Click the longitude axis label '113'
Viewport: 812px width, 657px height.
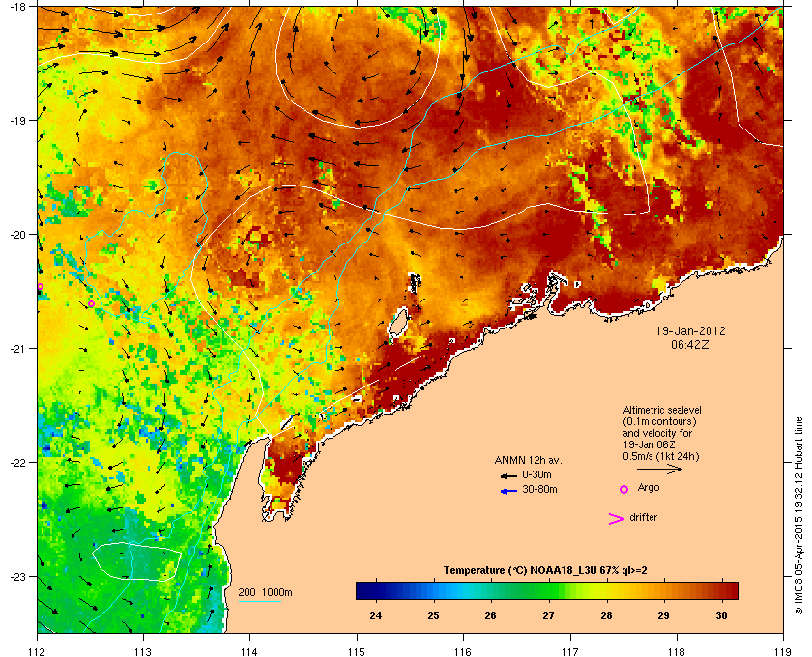[143, 651]
